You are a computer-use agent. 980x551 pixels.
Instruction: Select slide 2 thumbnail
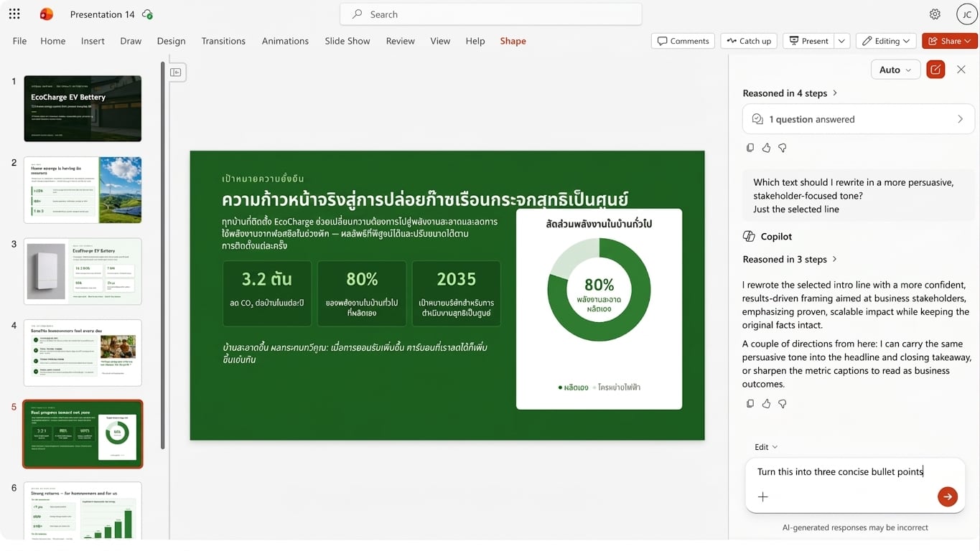click(x=83, y=190)
